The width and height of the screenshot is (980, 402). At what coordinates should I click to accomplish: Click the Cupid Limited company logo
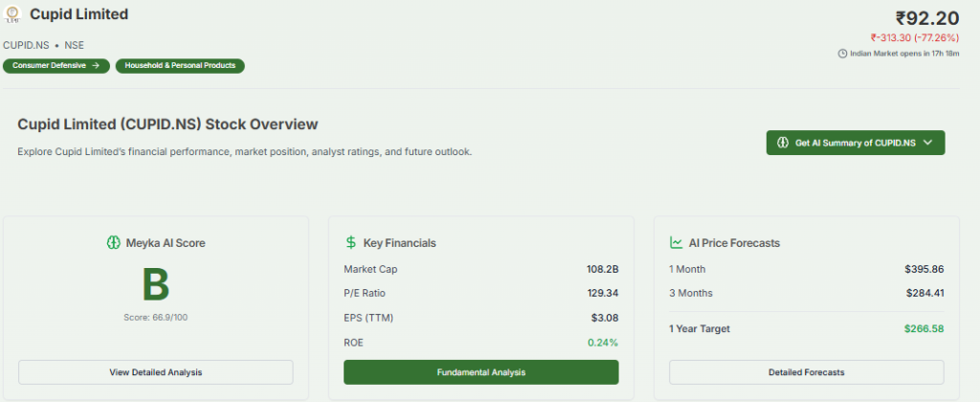(x=14, y=15)
